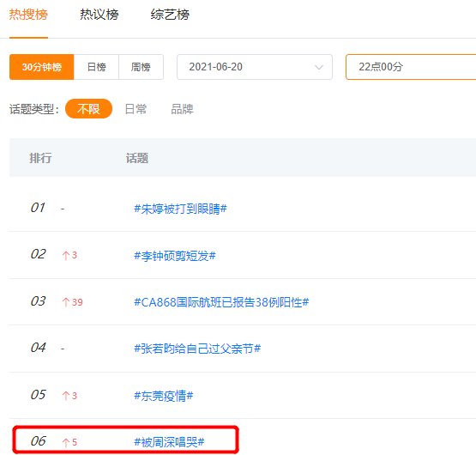Image resolution: width=476 pixels, height=455 pixels.
Task: Select the 30分钟榜 ranking button
Action: click(x=41, y=67)
